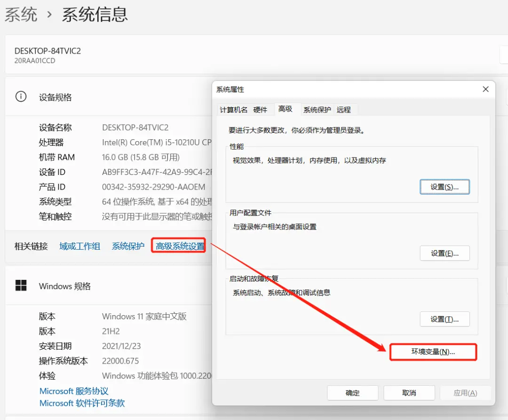
Task: Click the info icon beside 设备规格
Action: tap(21, 96)
